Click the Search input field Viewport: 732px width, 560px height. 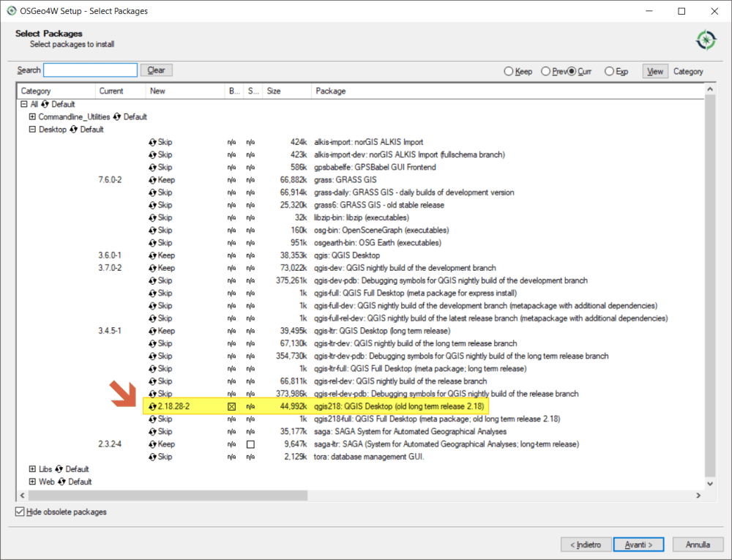pyautogui.click(x=90, y=70)
